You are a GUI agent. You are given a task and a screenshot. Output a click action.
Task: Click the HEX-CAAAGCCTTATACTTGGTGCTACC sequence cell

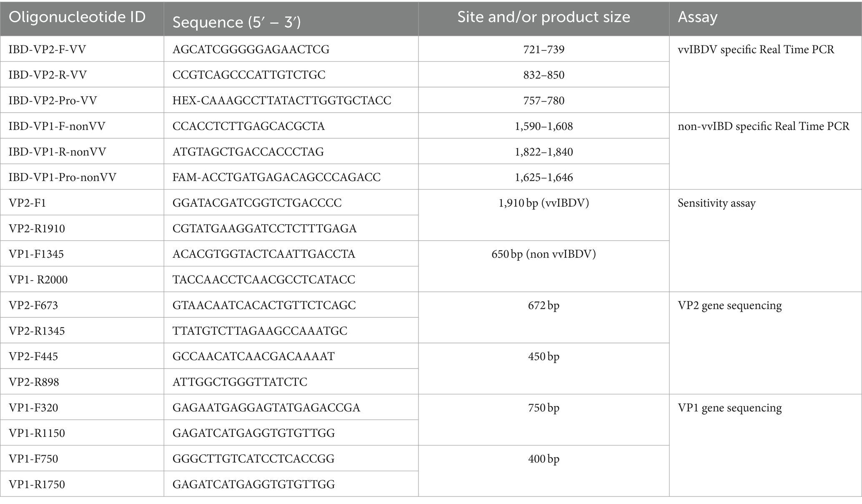(x=282, y=100)
